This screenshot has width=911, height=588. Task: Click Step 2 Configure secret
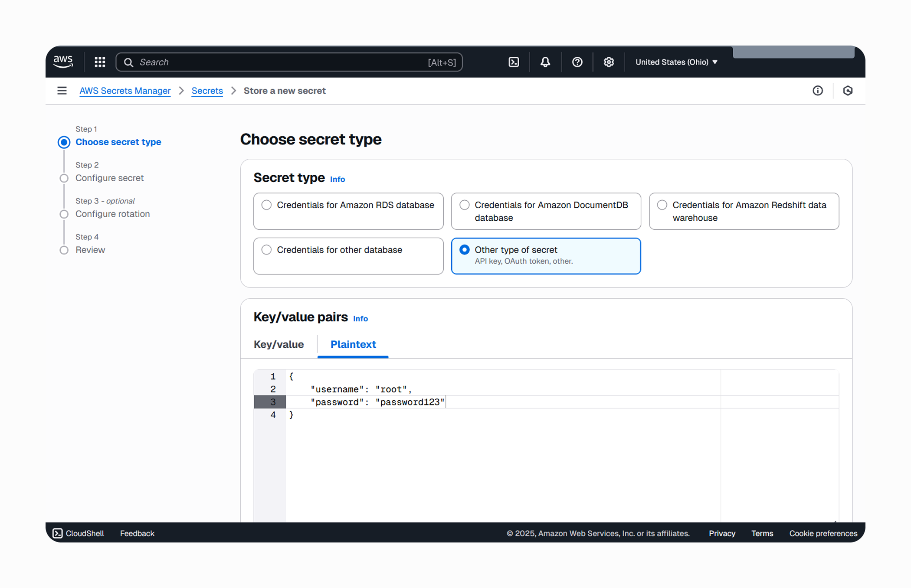coord(109,178)
